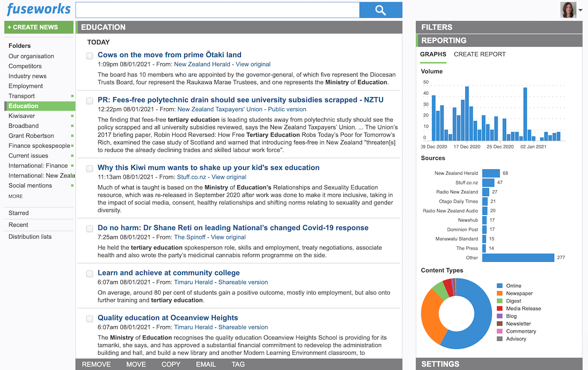Screen dimensions: 588x370
Task: Tick the checkbox for Quality education at Oceanview Heights
Action: tap(90, 319)
